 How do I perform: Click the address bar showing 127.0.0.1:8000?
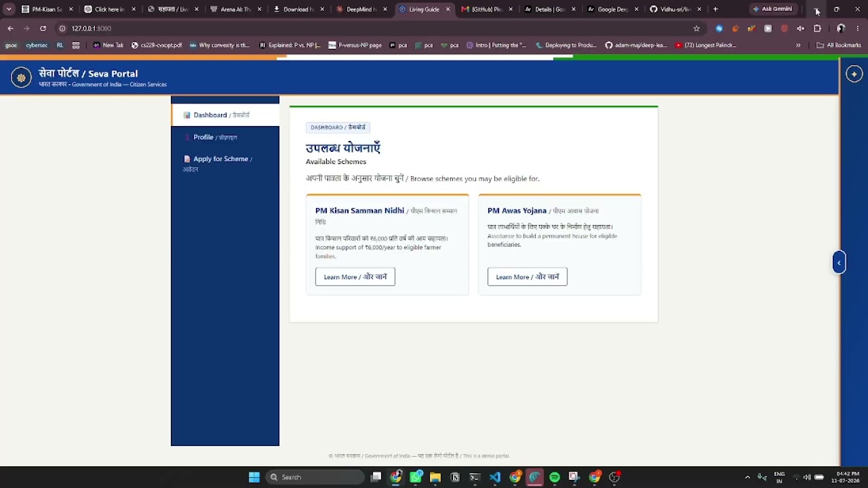click(380, 28)
